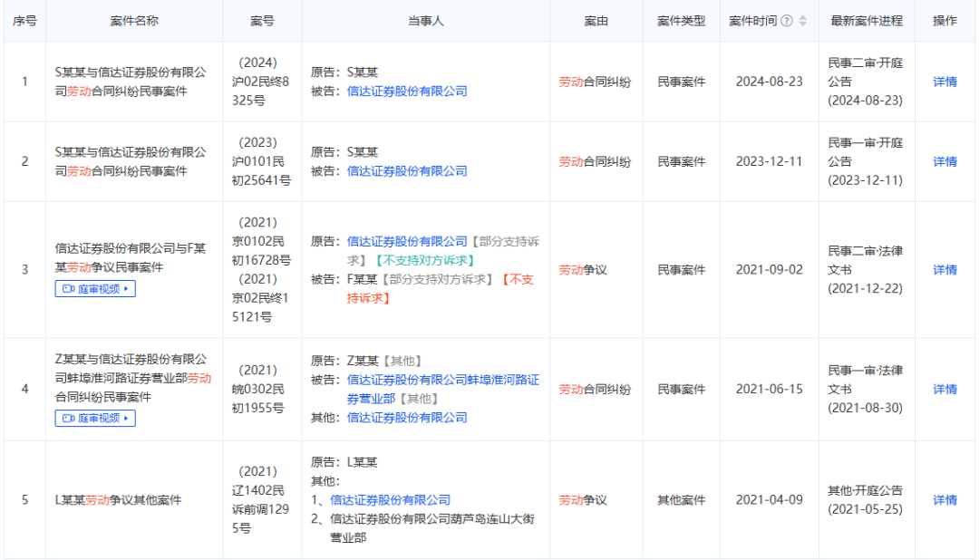Viewport: 979px width, 560px height.
Task: Open 其他 party 信达证券股份有限公司 link in row 4
Action: click(x=407, y=418)
